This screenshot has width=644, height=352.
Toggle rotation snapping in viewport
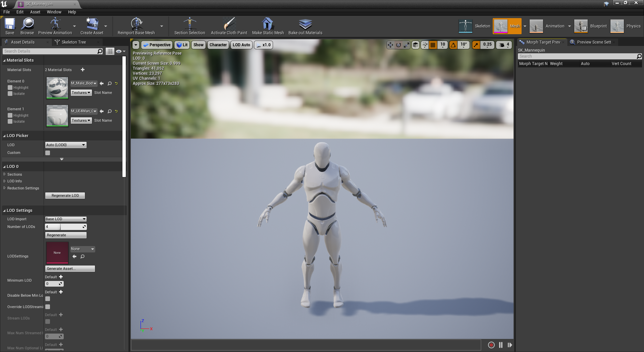click(453, 45)
